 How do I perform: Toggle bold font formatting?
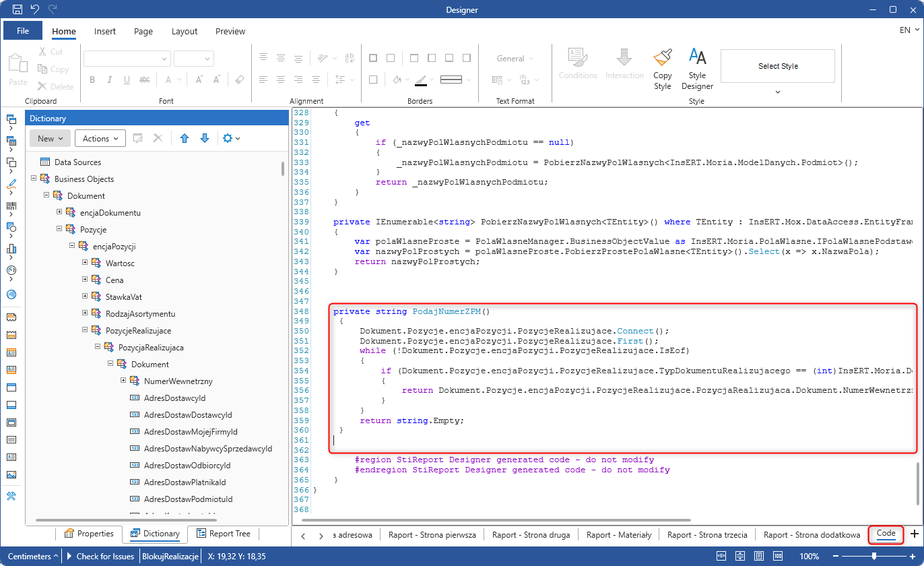point(92,80)
